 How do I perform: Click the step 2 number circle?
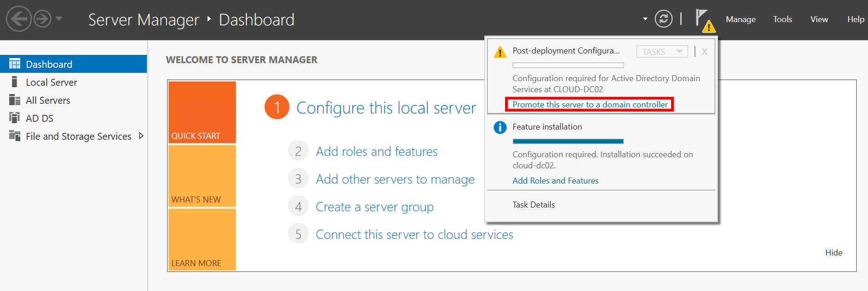click(298, 151)
